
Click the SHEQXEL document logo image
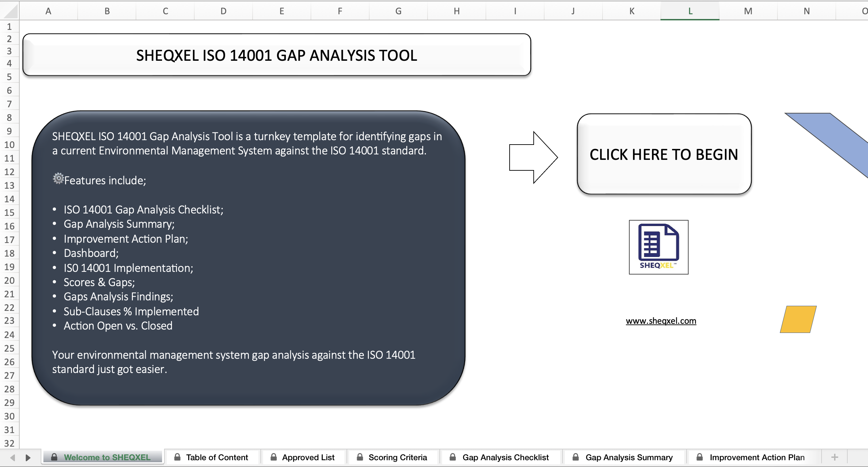click(x=658, y=247)
